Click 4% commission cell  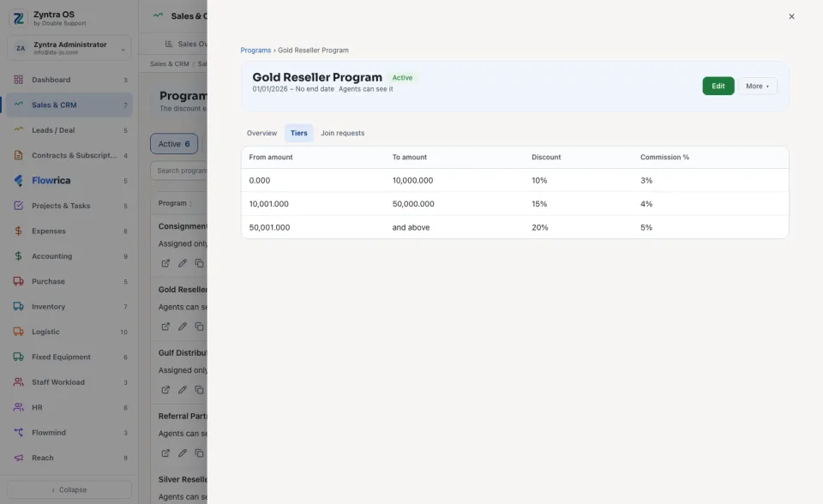coord(646,204)
